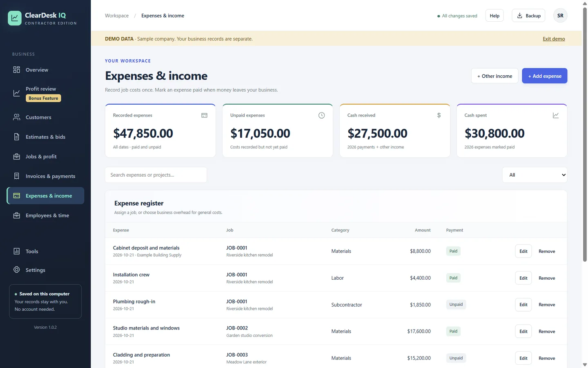This screenshot has height=368, width=588.
Task: Click the Invoices & payments receipt icon
Action: tap(16, 176)
